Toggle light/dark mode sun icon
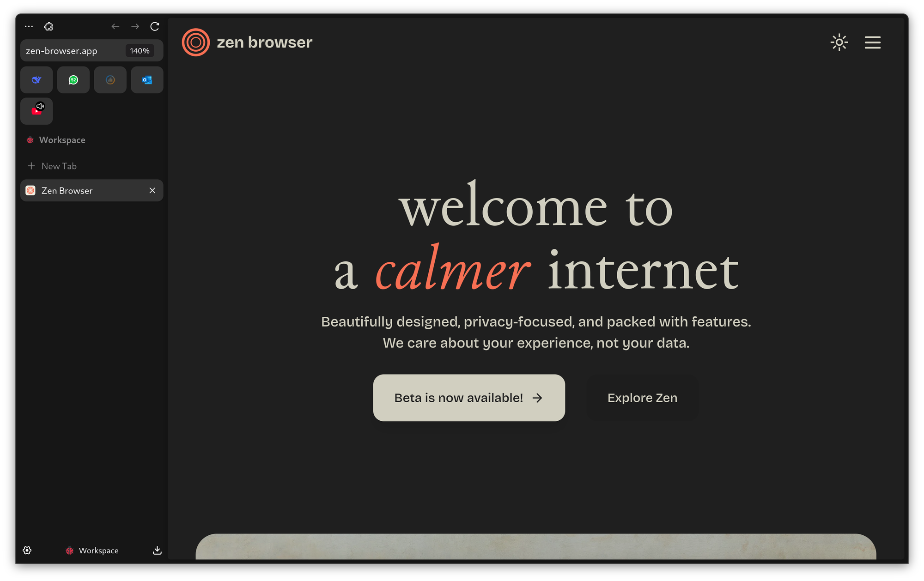924x581 pixels. coord(839,42)
